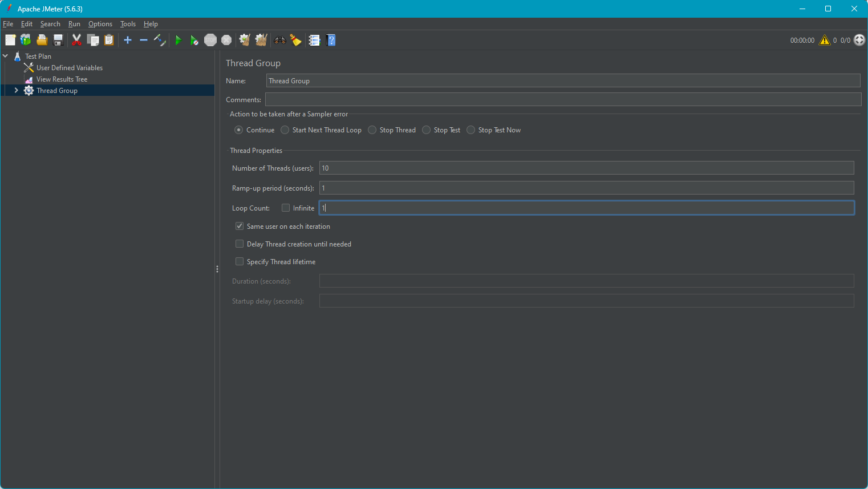Open the Search menu
Viewport: 868px width, 489px height.
click(50, 24)
